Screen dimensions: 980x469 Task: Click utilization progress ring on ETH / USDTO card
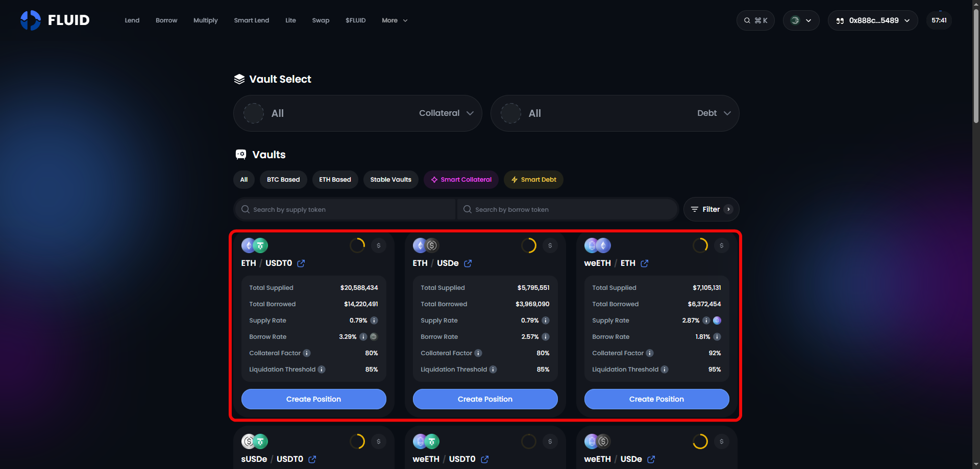point(357,245)
